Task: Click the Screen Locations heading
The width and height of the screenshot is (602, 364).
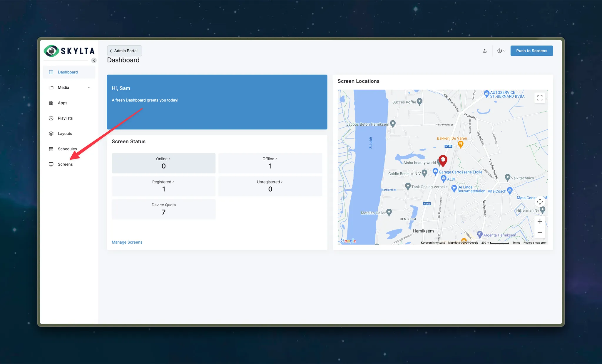Action: coord(358,81)
